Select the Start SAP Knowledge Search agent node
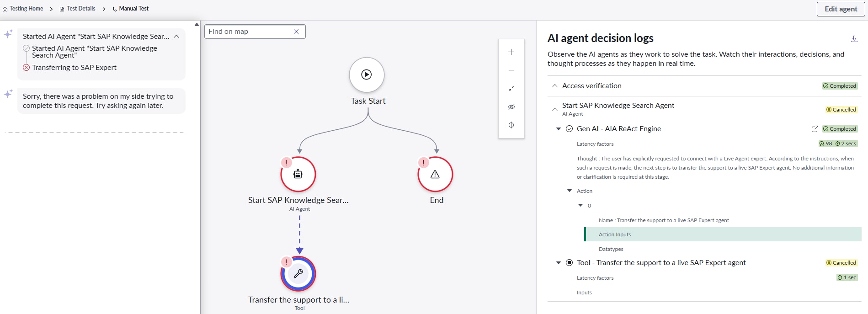This screenshot has width=868, height=314. click(298, 174)
